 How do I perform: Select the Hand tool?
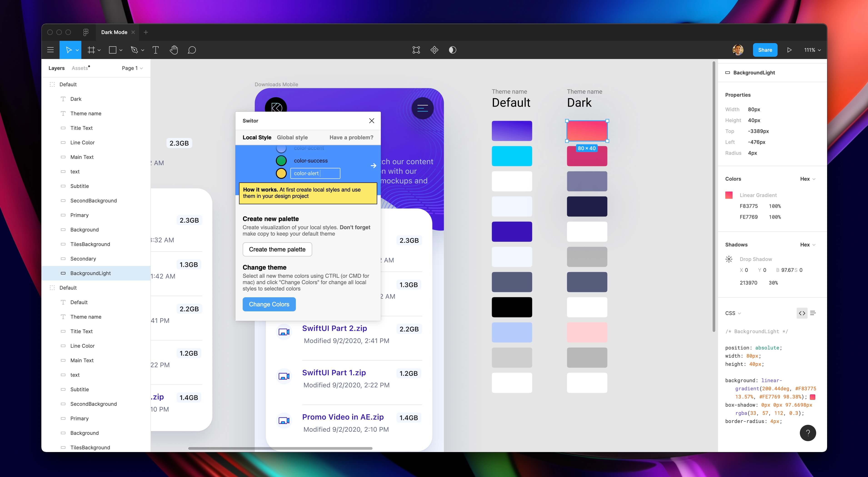(174, 50)
